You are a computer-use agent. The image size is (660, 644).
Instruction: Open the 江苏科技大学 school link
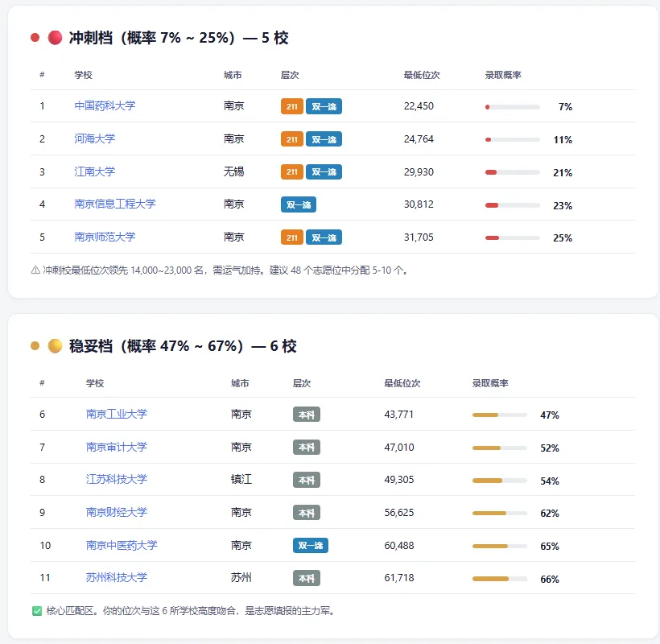[117, 480]
